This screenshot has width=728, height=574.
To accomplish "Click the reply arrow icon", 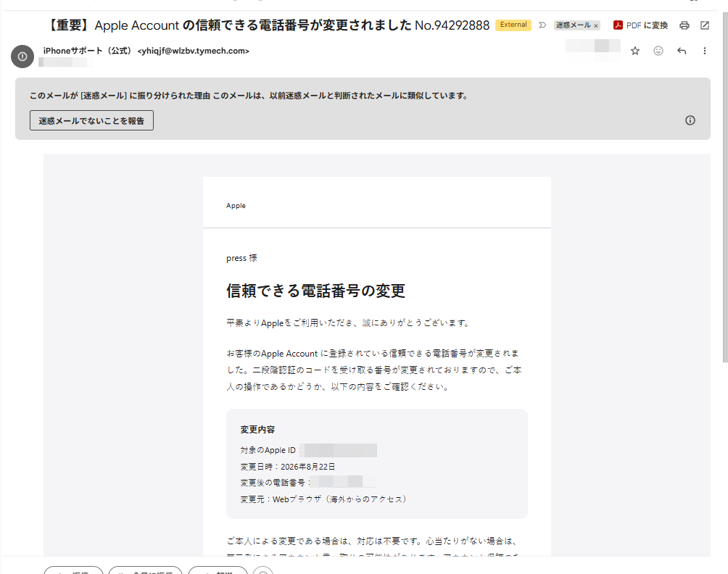I will tap(682, 51).
